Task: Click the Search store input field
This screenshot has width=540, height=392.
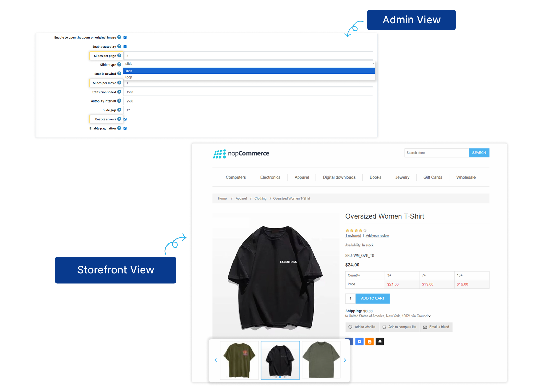Action: tap(436, 153)
